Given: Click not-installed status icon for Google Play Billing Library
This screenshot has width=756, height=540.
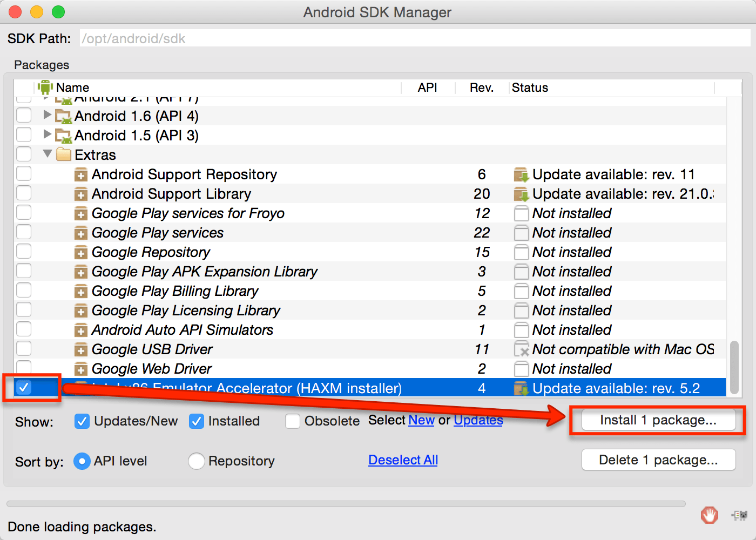Looking at the screenshot, I should [521, 291].
